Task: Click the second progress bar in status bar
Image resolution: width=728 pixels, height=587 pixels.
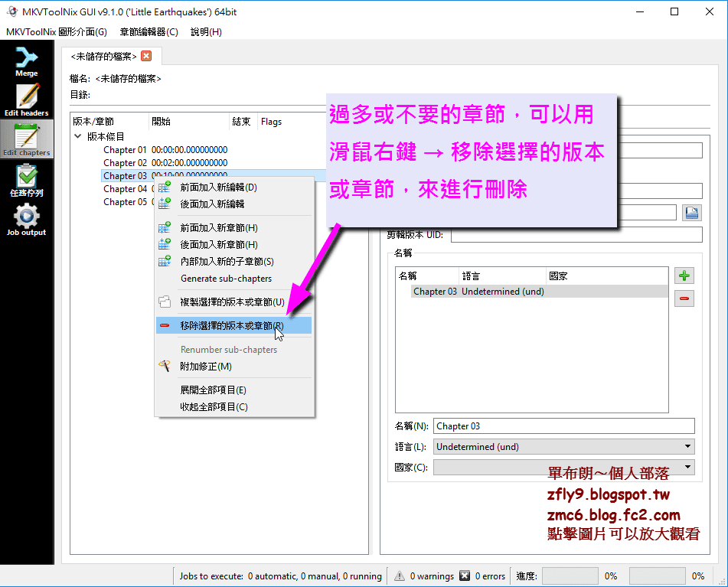Action: pos(658,576)
